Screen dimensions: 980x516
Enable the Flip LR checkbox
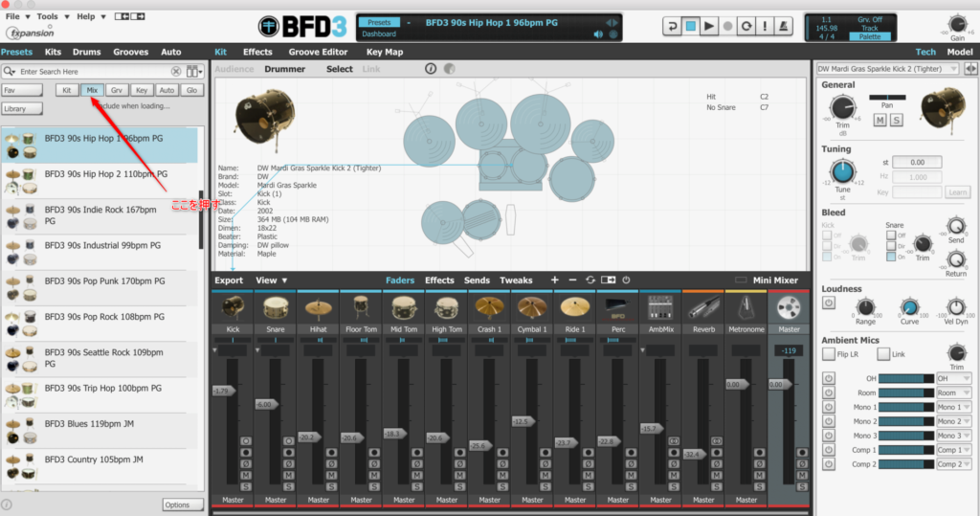(828, 354)
